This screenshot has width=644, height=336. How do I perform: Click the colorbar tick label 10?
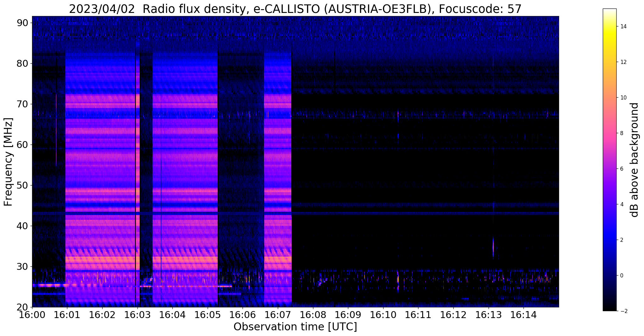pos(623,98)
